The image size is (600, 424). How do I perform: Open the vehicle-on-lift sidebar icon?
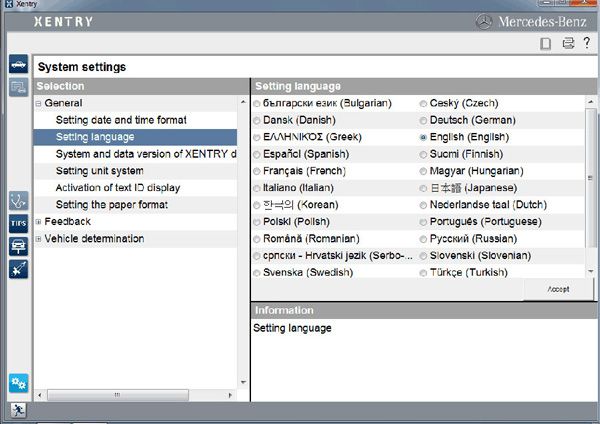(x=18, y=246)
